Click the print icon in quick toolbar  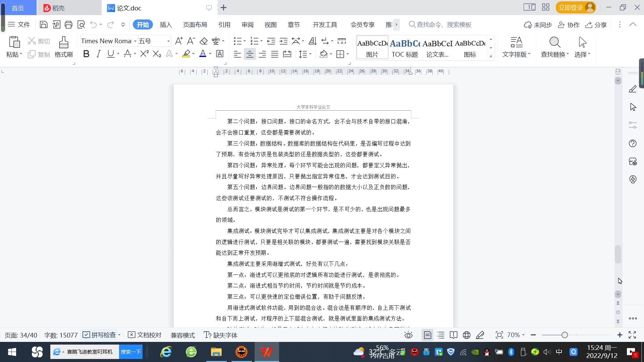point(68,24)
